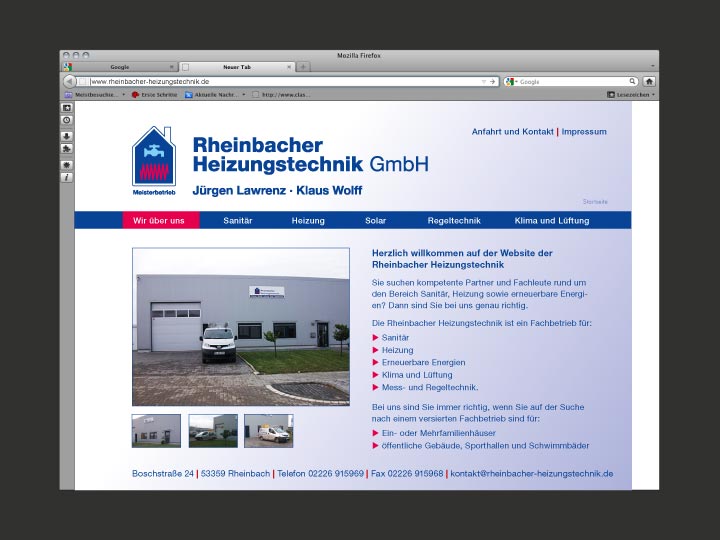Viewport: 720px width, 540px height.
Task: Open the Google search engine selector
Action: coord(511,82)
